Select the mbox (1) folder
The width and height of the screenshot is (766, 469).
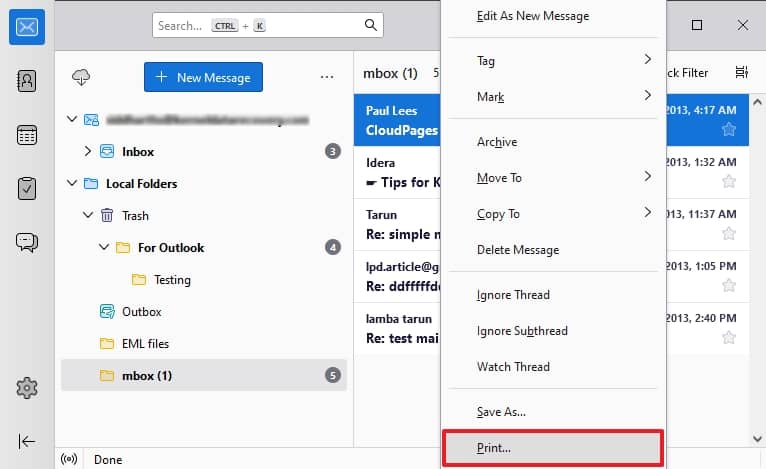coord(204,375)
